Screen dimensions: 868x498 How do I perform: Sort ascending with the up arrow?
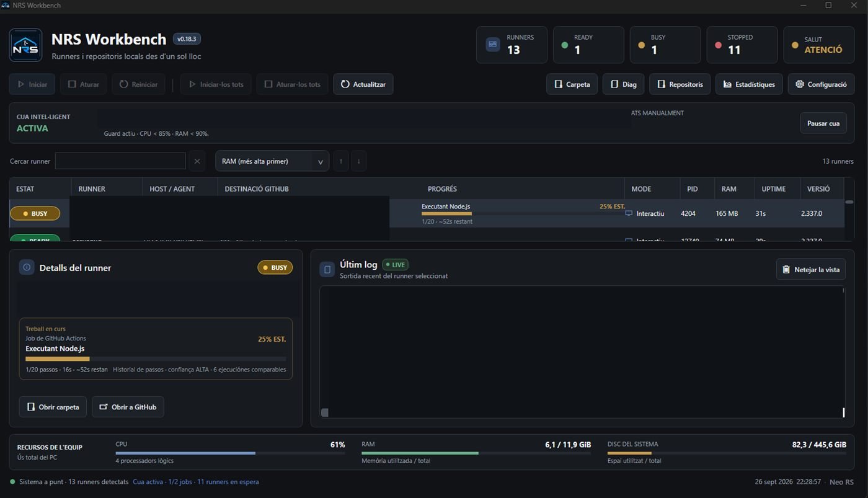(x=340, y=161)
